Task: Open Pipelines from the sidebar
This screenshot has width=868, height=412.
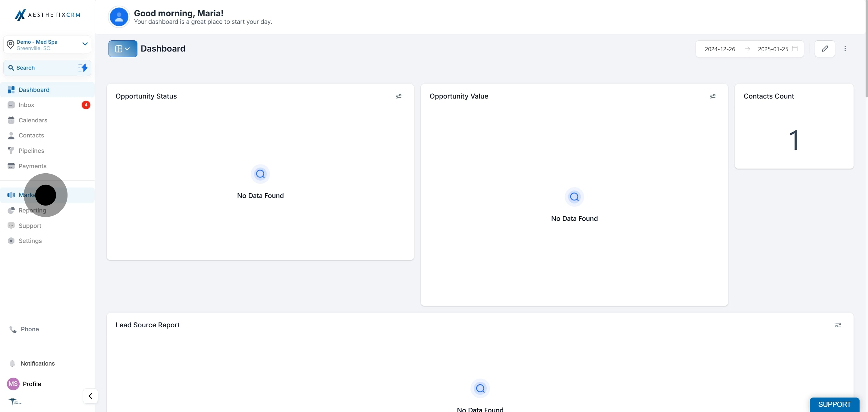Action: (x=31, y=151)
